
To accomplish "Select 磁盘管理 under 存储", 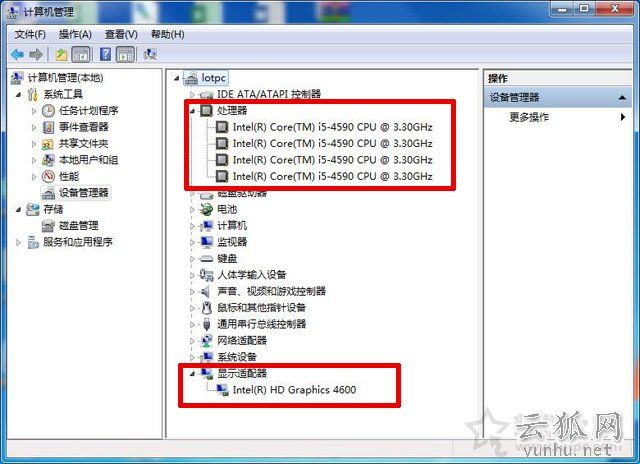I will point(78,226).
